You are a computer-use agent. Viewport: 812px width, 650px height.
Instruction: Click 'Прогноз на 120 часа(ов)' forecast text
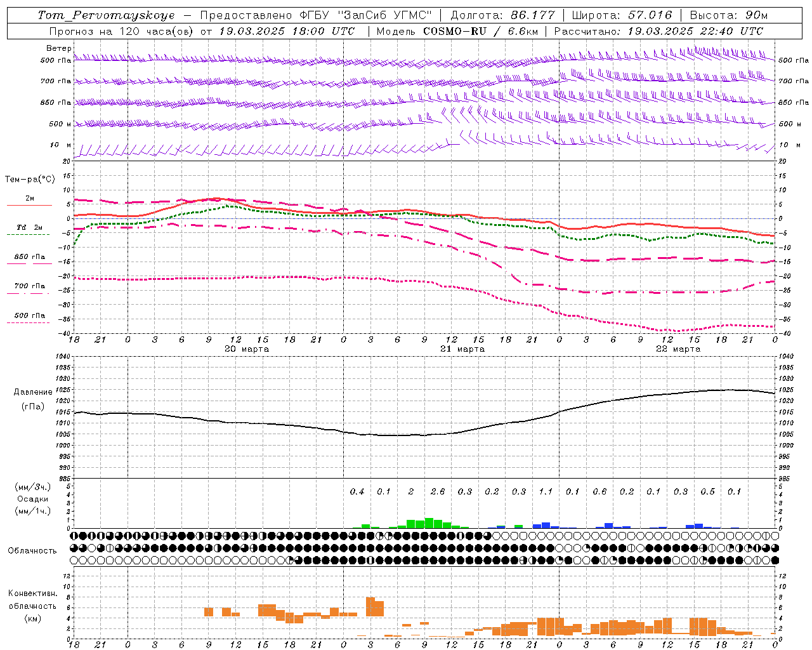tap(121, 31)
